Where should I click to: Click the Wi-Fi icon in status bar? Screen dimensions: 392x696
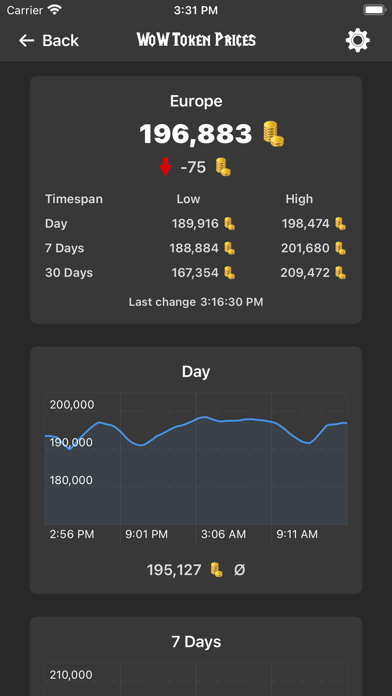(x=55, y=10)
